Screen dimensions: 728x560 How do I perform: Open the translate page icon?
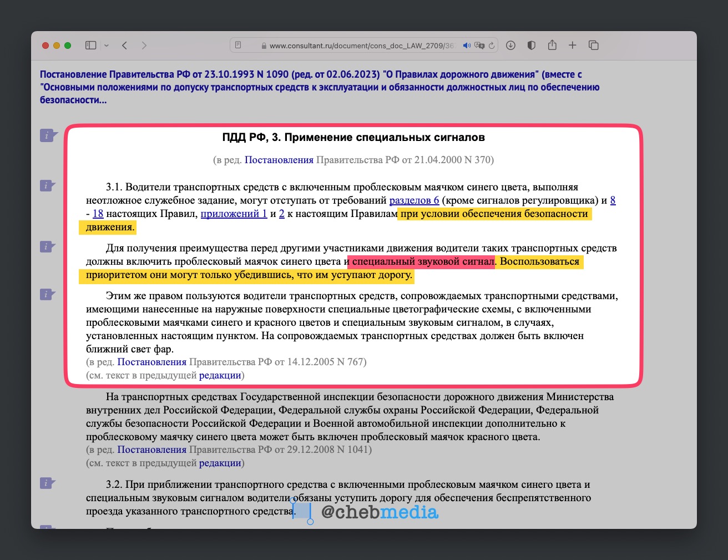(x=479, y=46)
